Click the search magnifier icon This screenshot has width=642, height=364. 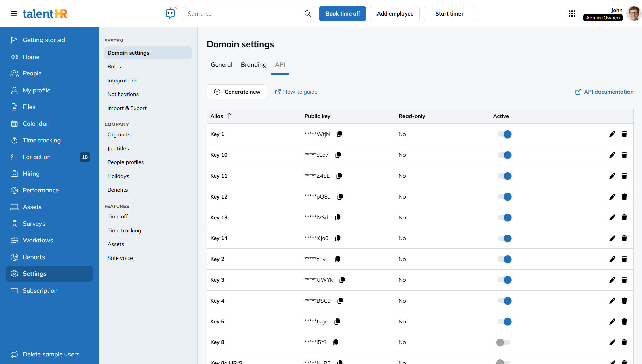coord(307,13)
